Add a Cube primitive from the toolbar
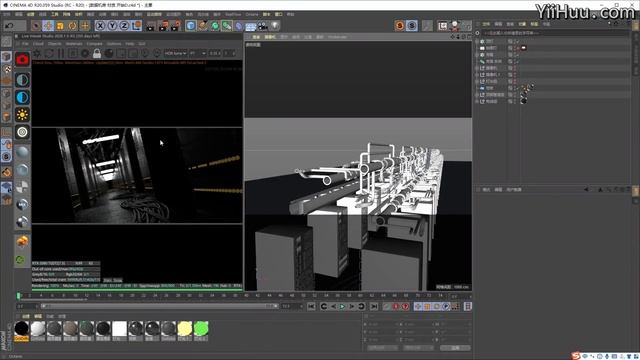Viewport: 640px width, 360px height. [x=191, y=26]
